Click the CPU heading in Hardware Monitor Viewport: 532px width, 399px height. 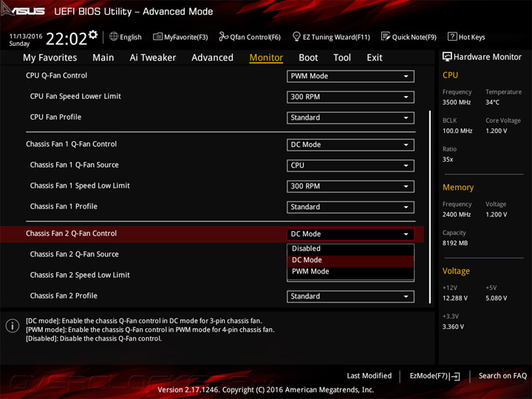450,75
